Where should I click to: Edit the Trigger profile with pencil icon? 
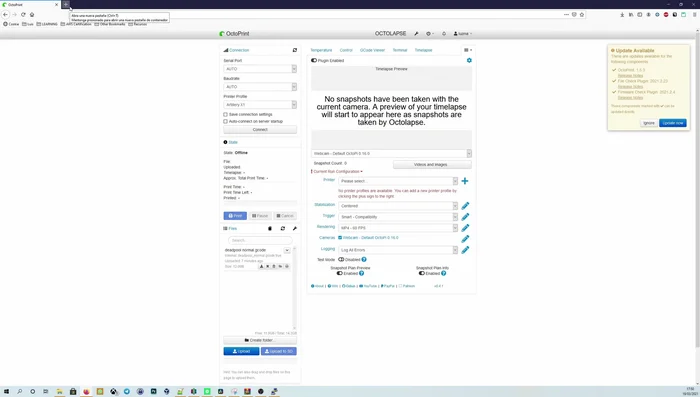465,217
